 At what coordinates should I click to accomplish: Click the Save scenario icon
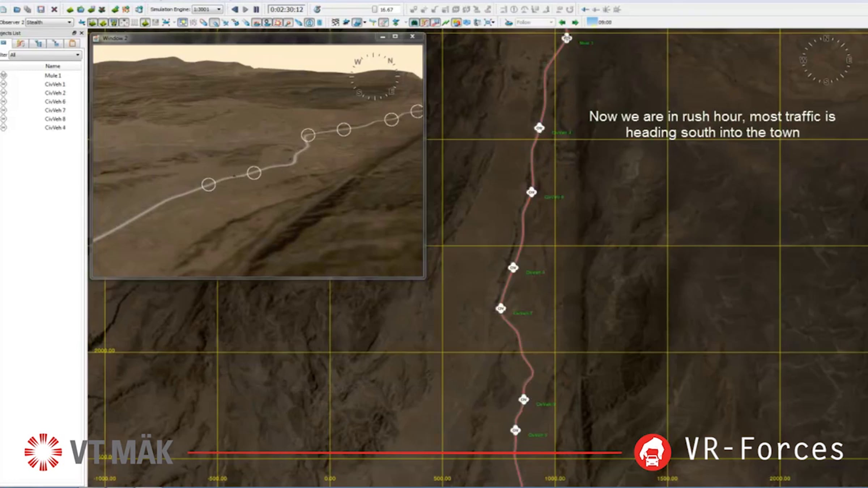point(41,9)
